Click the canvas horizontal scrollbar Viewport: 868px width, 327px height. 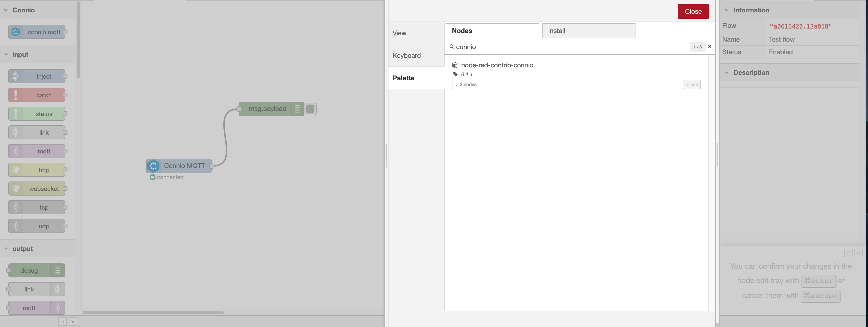click(x=153, y=312)
